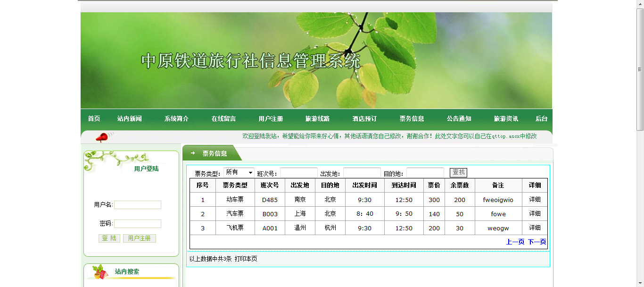Open 详细 for ticket D485
Image resolution: width=644 pixels, height=287 pixels.
click(x=535, y=200)
